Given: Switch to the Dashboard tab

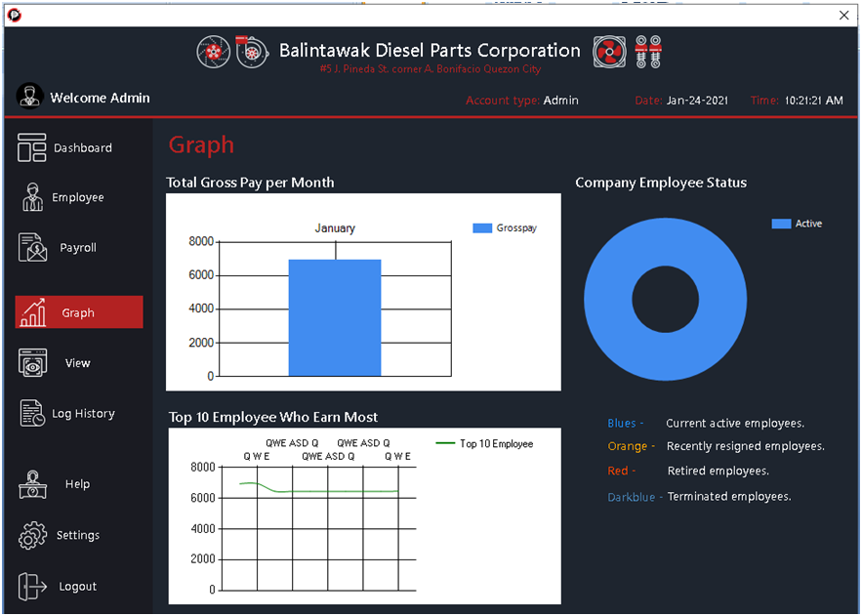Looking at the screenshot, I should pos(78,147).
